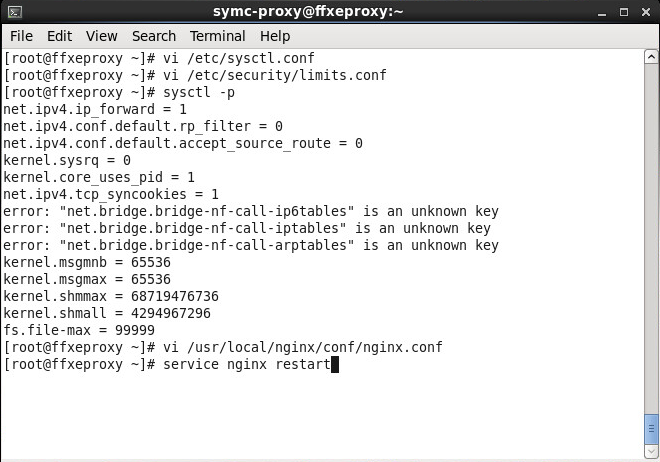Open the Terminal menu
Viewport: 660px width, 462px height.
217,36
